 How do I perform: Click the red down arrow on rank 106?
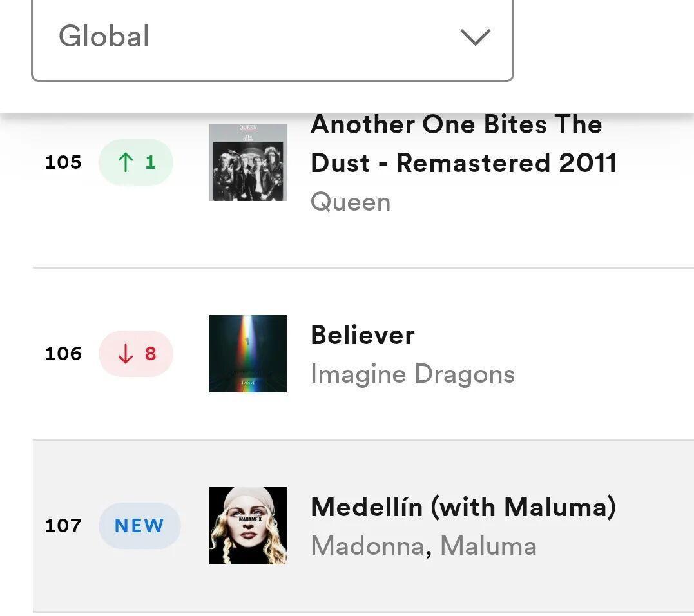pos(126,354)
